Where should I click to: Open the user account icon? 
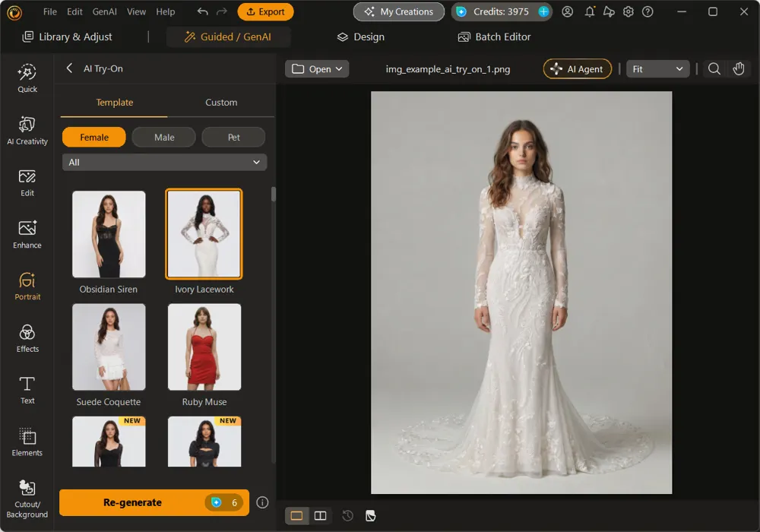point(568,11)
